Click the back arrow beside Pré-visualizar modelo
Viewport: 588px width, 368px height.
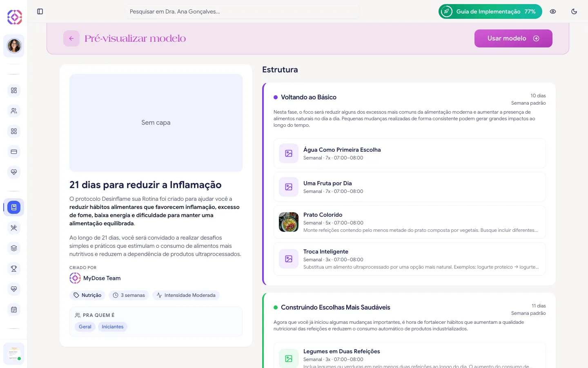point(71,38)
